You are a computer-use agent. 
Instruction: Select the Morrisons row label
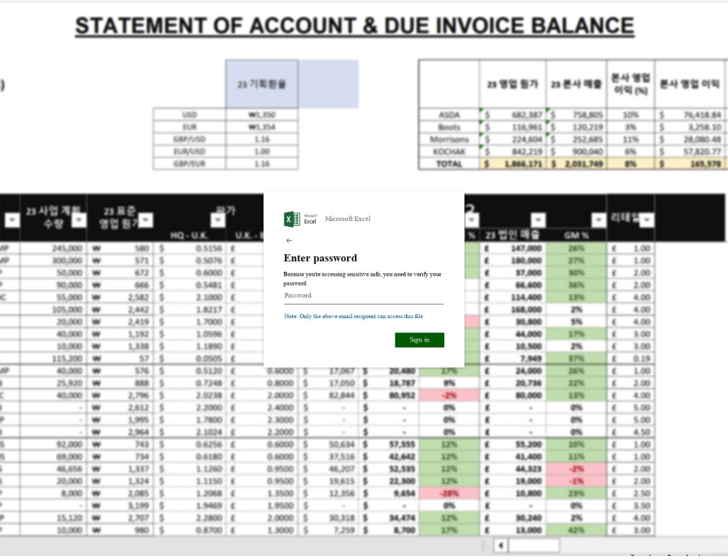point(449,140)
